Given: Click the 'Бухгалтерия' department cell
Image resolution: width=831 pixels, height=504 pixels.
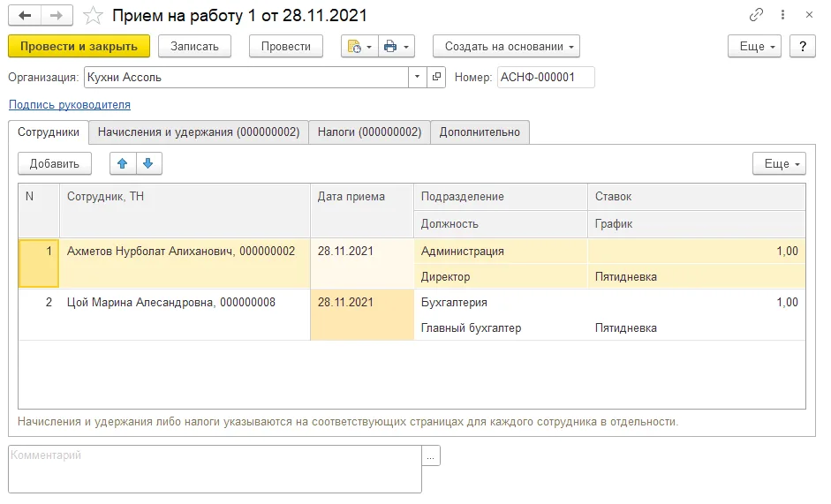Looking at the screenshot, I should (x=501, y=302).
